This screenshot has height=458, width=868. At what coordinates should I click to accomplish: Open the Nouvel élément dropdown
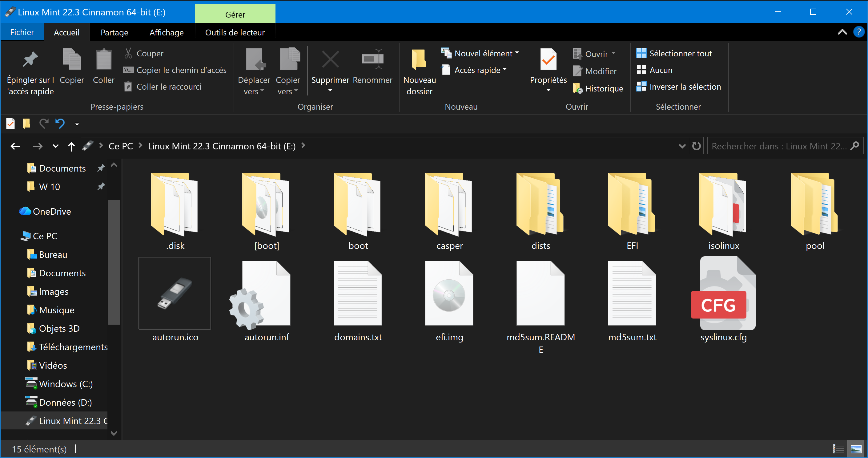coord(480,53)
